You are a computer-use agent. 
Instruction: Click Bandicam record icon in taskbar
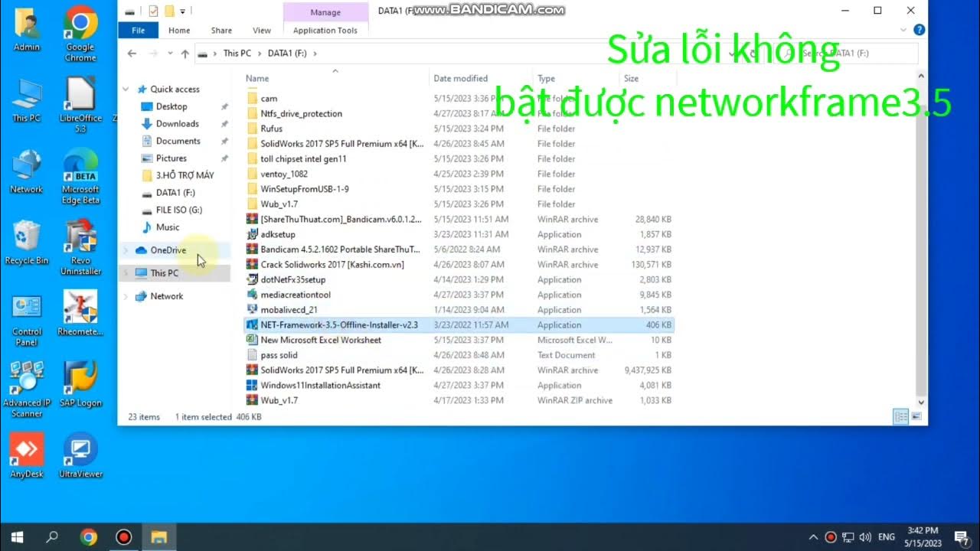(123, 536)
